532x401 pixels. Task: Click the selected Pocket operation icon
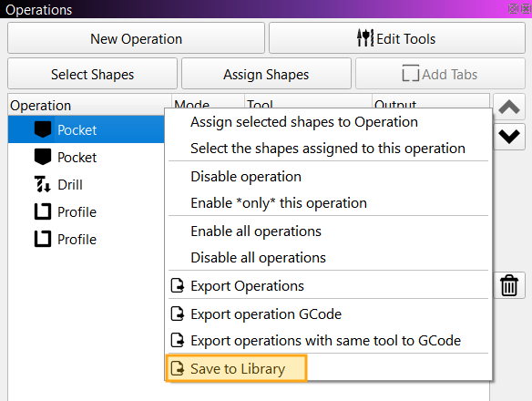click(x=43, y=129)
